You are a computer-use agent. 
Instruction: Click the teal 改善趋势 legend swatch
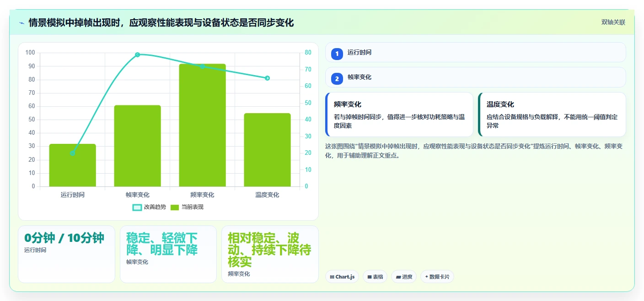(137, 207)
